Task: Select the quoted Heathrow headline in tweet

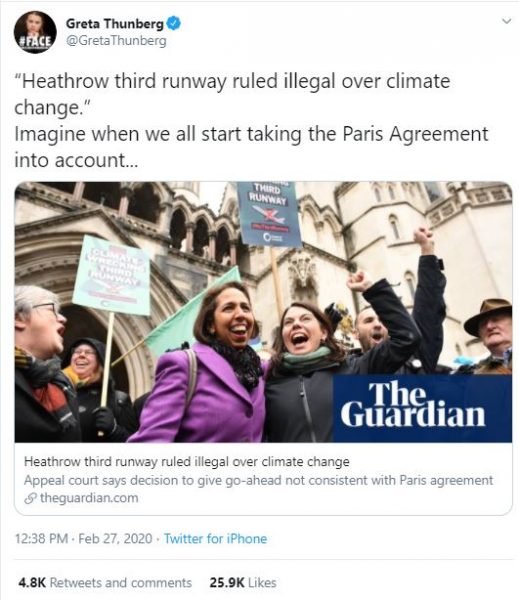Action: pos(232,94)
